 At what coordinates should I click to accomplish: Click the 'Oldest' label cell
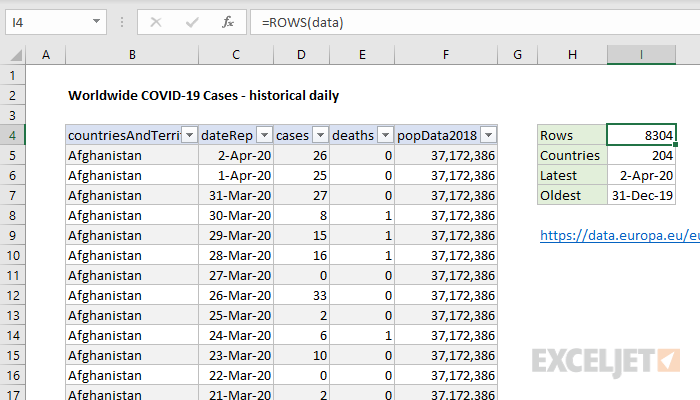click(572, 195)
